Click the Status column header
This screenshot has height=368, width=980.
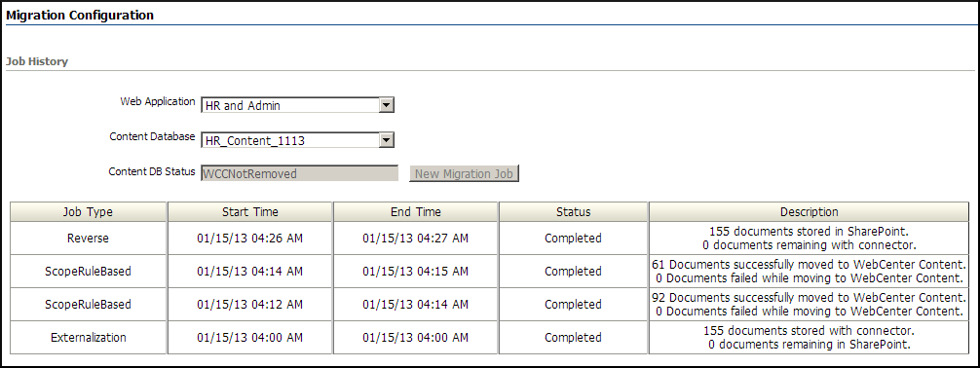(573, 212)
